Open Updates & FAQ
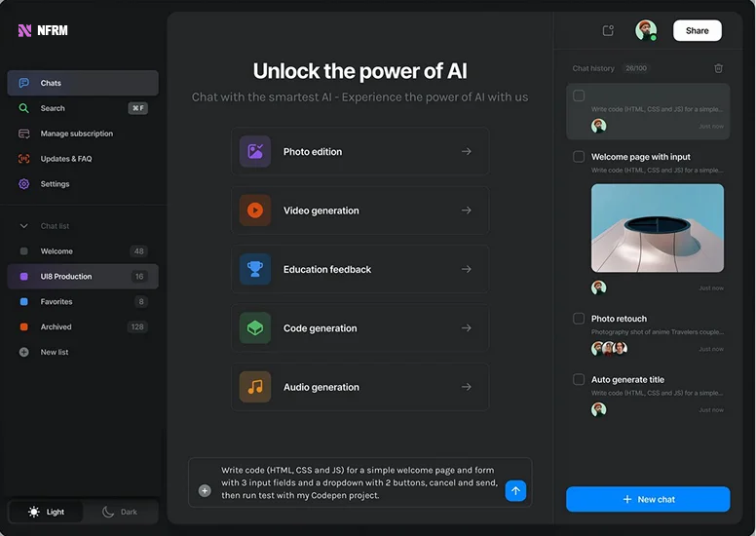 (x=83, y=159)
